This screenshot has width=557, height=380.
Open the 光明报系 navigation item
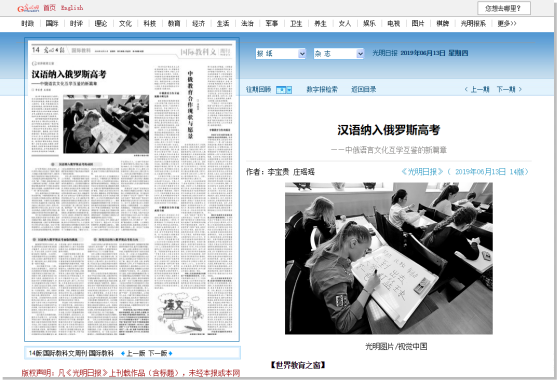(473, 23)
